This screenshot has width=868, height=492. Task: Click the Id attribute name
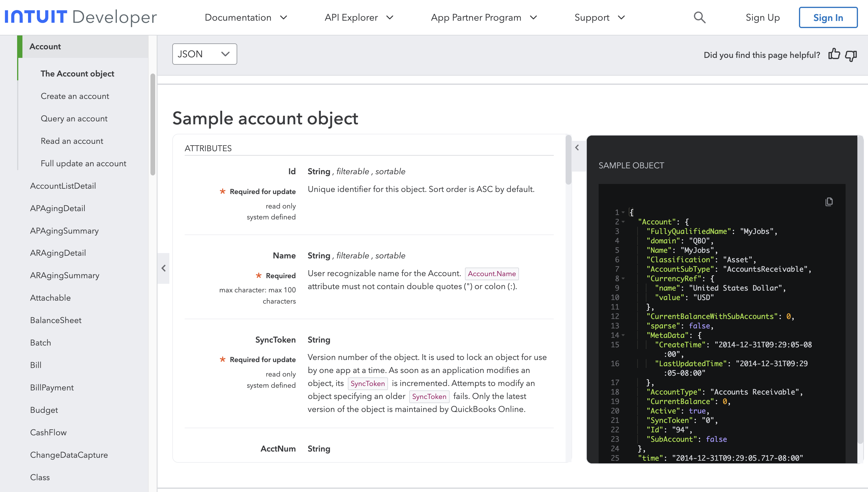[292, 171]
